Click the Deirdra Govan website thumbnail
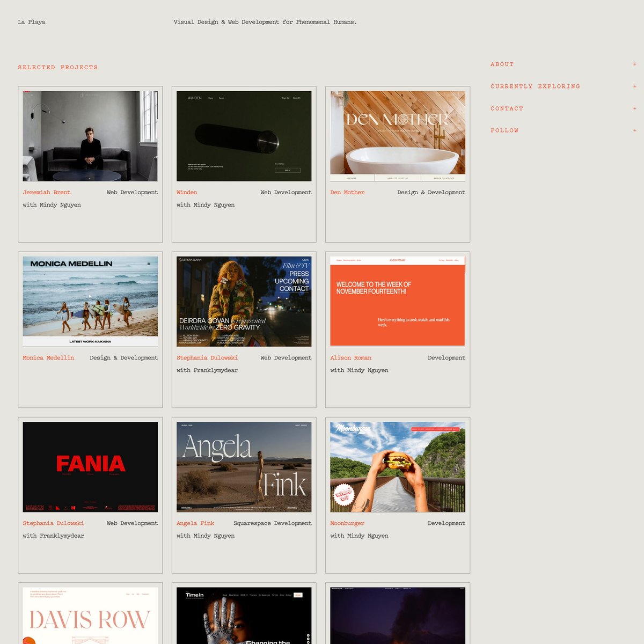The height and width of the screenshot is (644, 644). pos(244,301)
